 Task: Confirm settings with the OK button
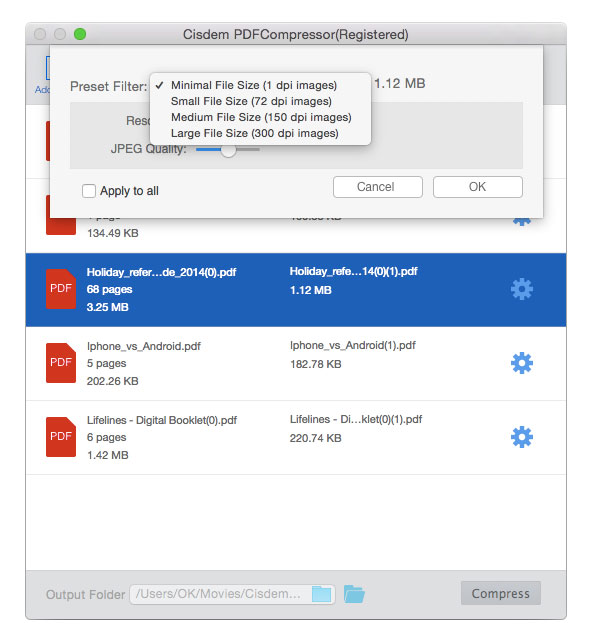[478, 187]
